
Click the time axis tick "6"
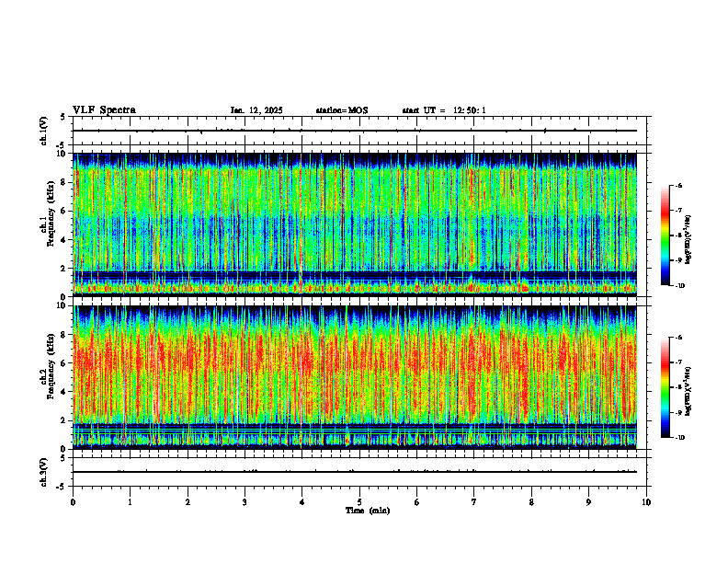coord(417,502)
